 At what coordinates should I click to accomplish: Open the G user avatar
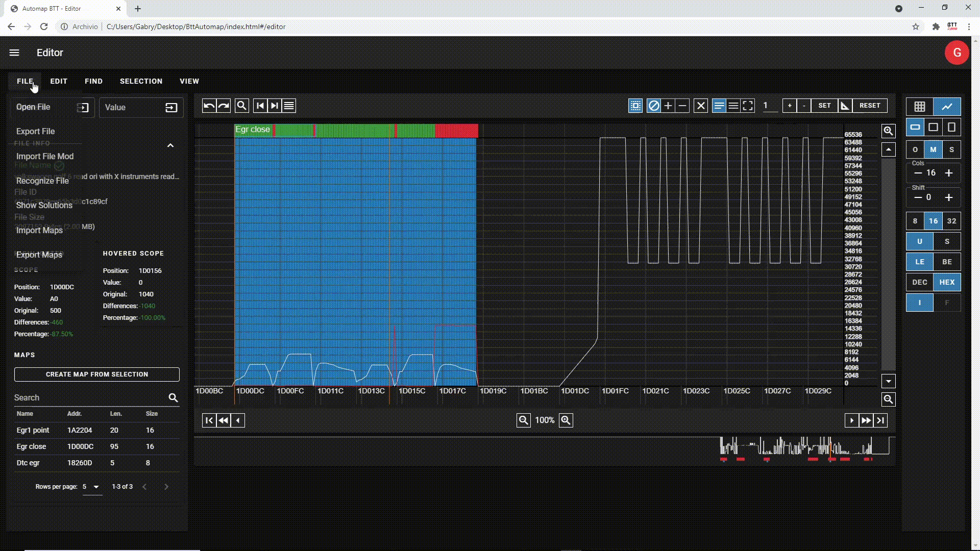tap(957, 53)
